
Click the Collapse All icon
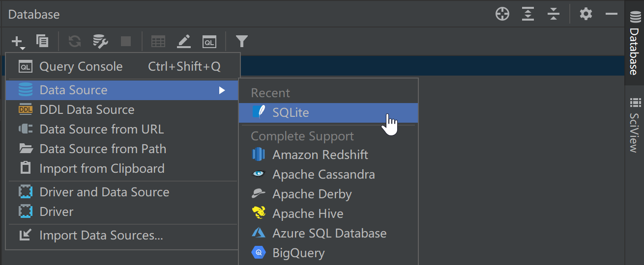click(554, 14)
